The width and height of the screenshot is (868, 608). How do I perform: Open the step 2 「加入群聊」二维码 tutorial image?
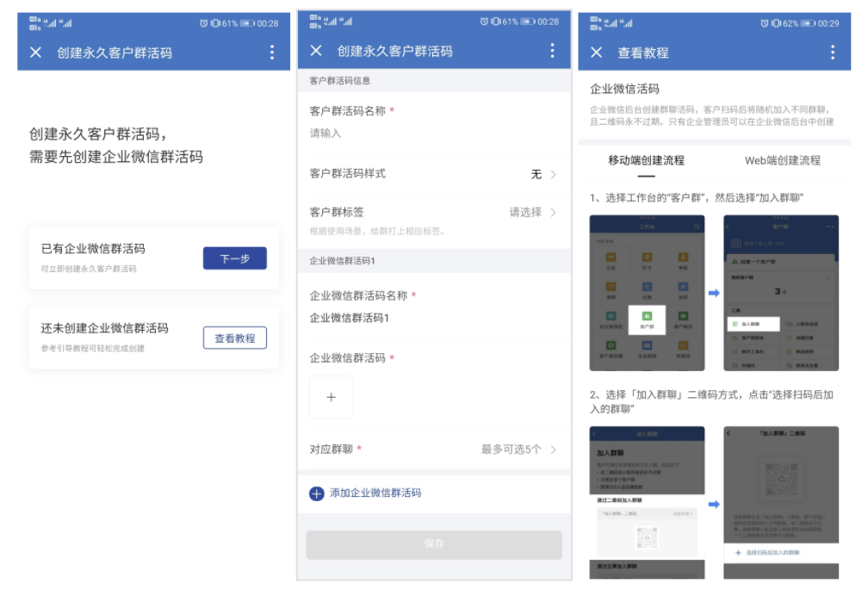pos(781,503)
